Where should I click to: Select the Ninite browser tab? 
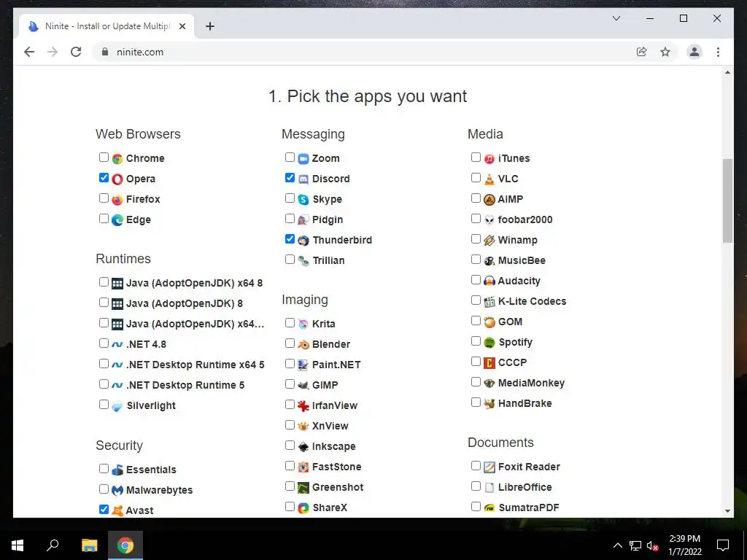pyautogui.click(x=107, y=26)
